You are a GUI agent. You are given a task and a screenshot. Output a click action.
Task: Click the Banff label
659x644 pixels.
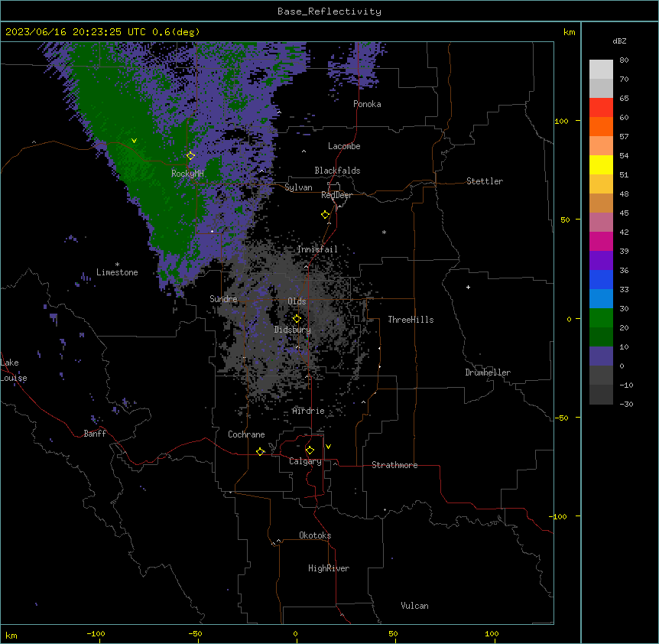tap(95, 434)
